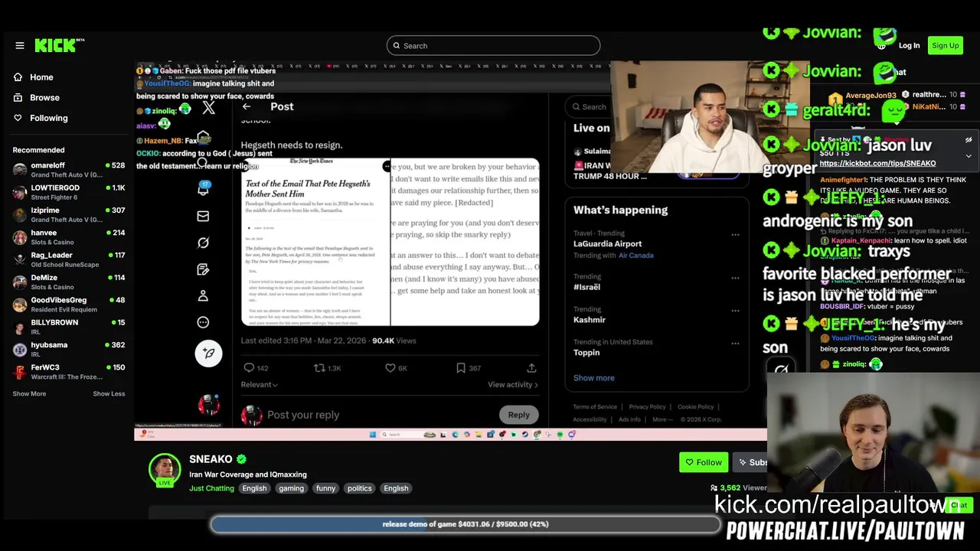Click SNEAKO channel avatar

[x=165, y=468]
